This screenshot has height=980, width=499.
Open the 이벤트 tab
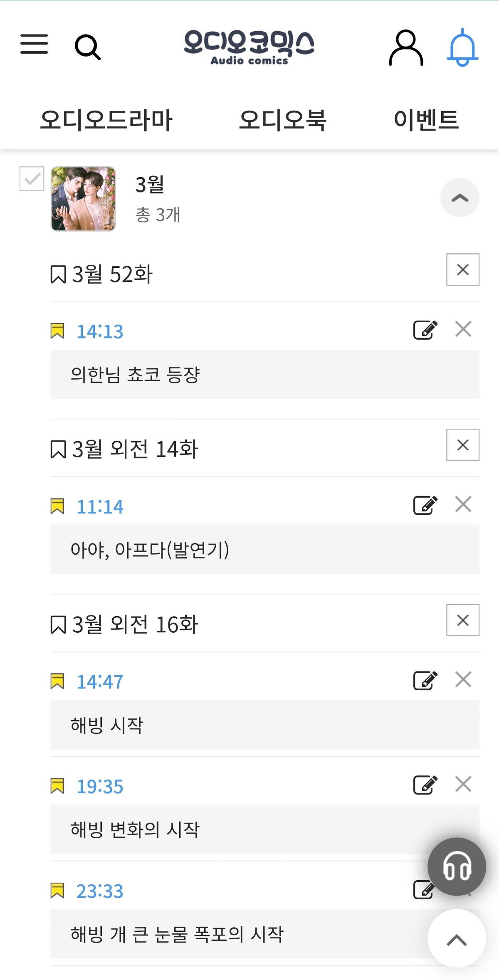pos(426,120)
